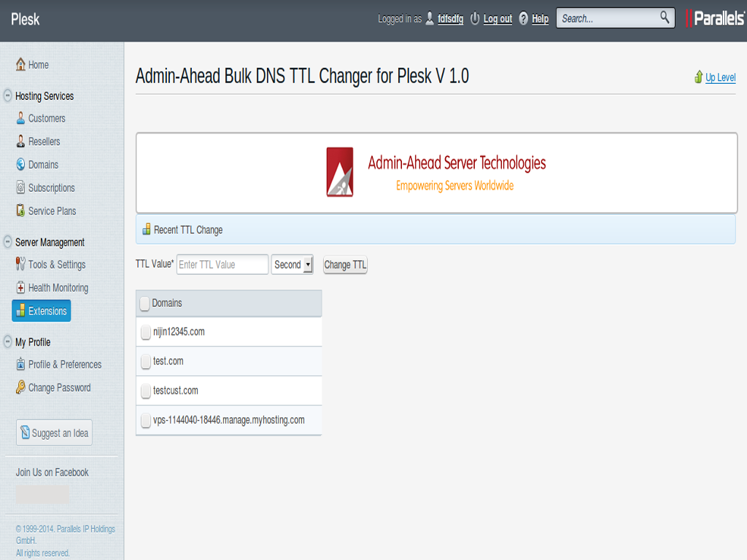Open Resellers in the sidebar
The image size is (747, 560).
(x=44, y=141)
